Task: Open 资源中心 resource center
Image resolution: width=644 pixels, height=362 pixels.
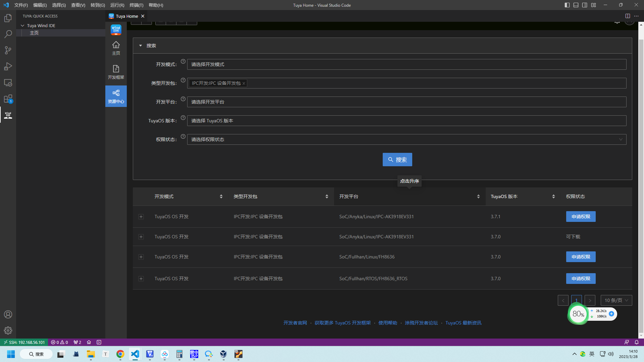Action: (x=116, y=96)
